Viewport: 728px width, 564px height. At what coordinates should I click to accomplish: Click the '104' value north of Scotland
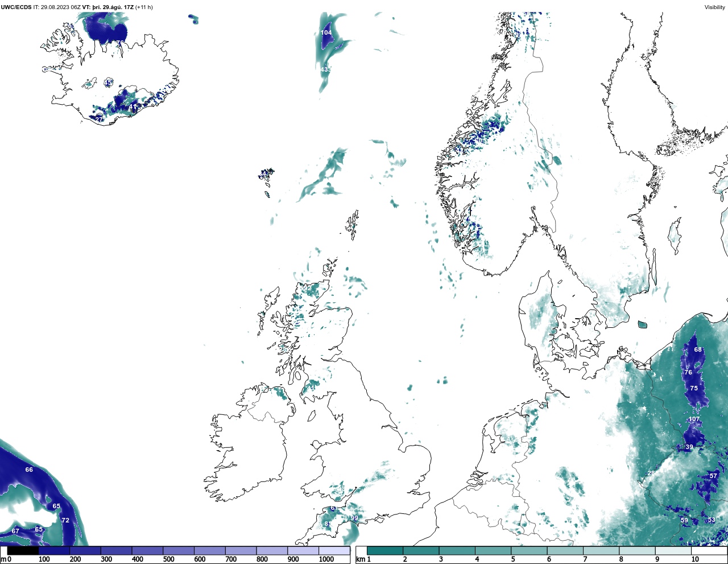pos(326,32)
